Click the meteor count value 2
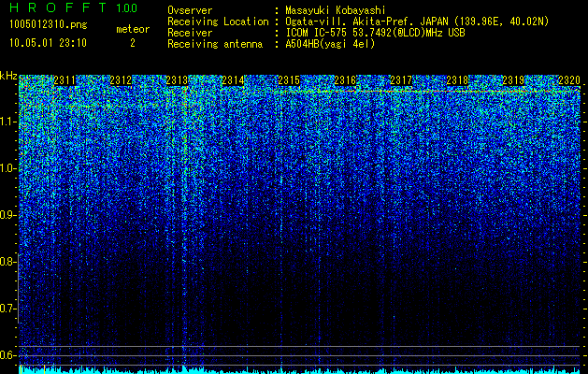The height and width of the screenshot is (374, 588). 133,43
